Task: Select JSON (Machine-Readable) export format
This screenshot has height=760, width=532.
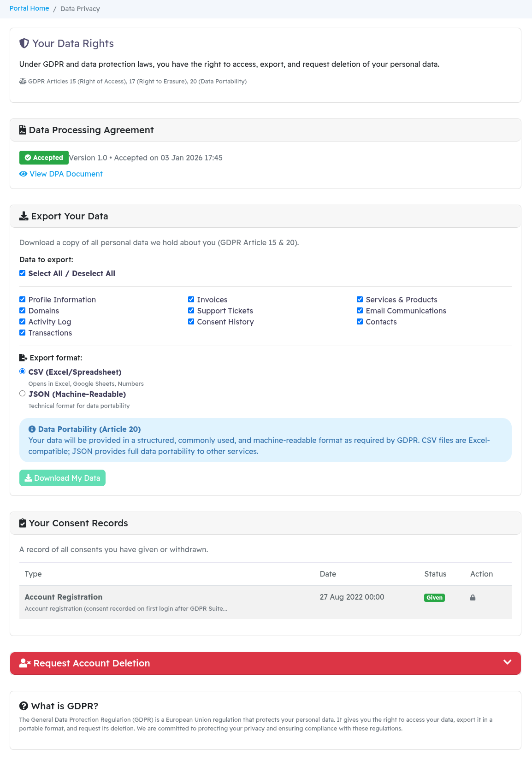Action: pos(22,394)
